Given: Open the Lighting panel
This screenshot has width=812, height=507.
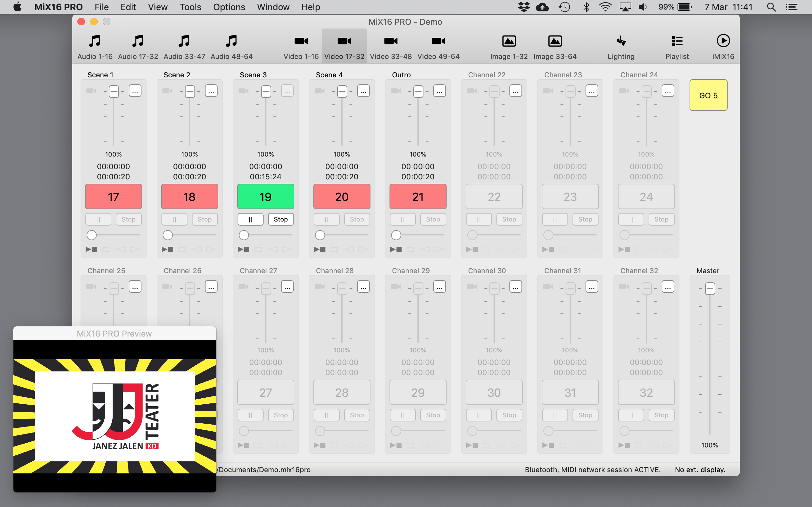Looking at the screenshot, I should click(x=621, y=47).
